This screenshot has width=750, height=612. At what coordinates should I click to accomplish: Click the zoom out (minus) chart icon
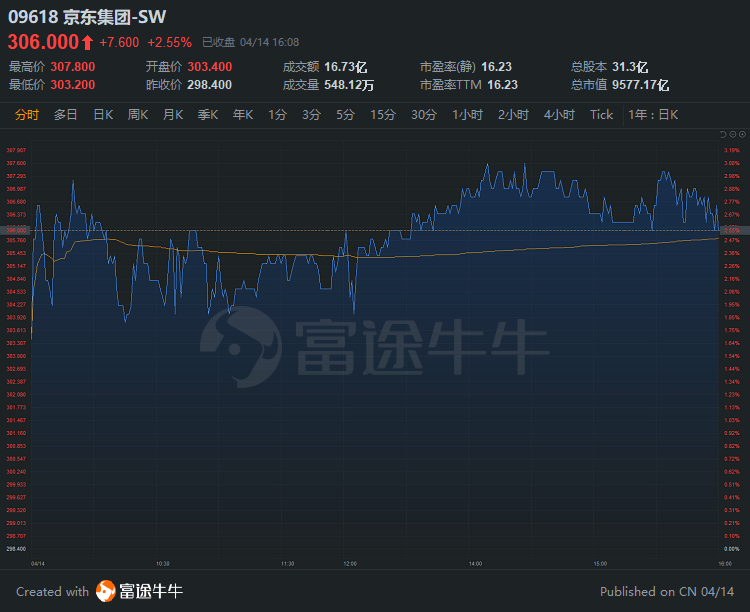(733, 134)
